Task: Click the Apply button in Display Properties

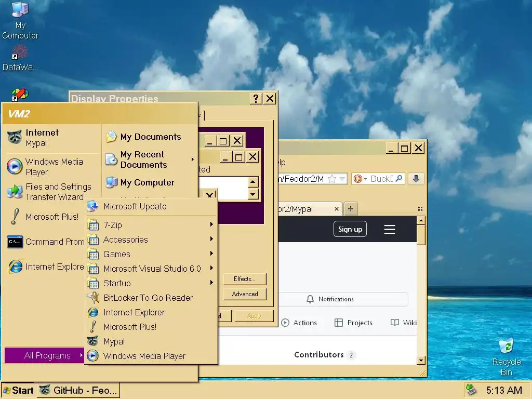Action: click(254, 316)
